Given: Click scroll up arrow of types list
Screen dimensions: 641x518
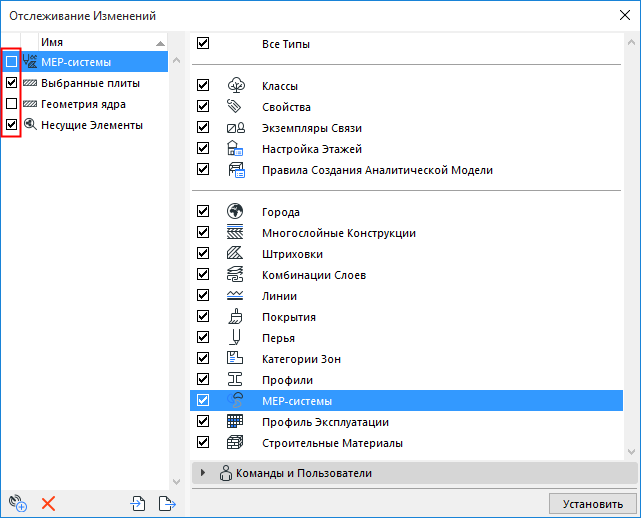Looking at the screenshot, I should pyautogui.click(x=631, y=42).
